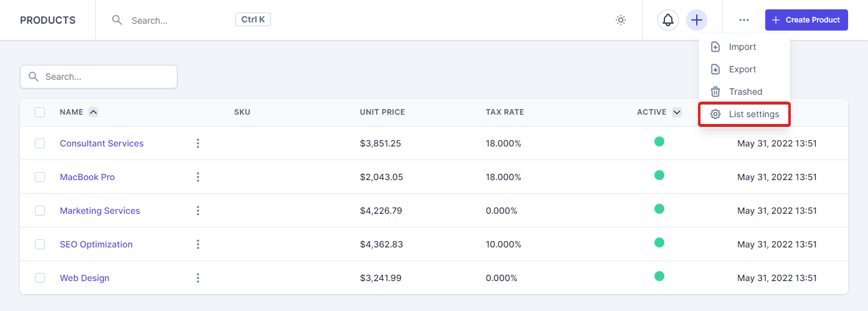Click the green active dot for Consultant Services
This screenshot has height=311, width=868.
pyautogui.click(x=659, y=141)
